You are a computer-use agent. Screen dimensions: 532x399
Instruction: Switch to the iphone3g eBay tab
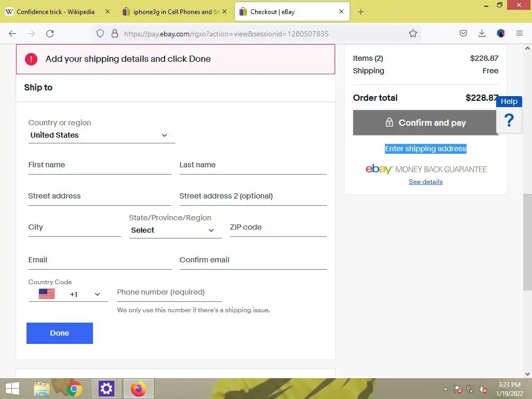click(x=176, y=11)
